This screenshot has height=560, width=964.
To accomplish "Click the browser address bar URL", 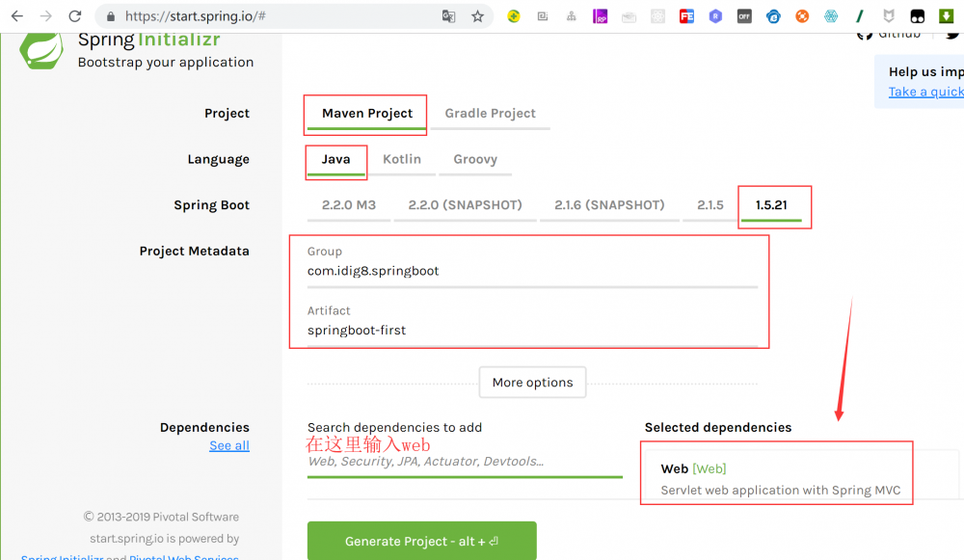I will (196, 16).
